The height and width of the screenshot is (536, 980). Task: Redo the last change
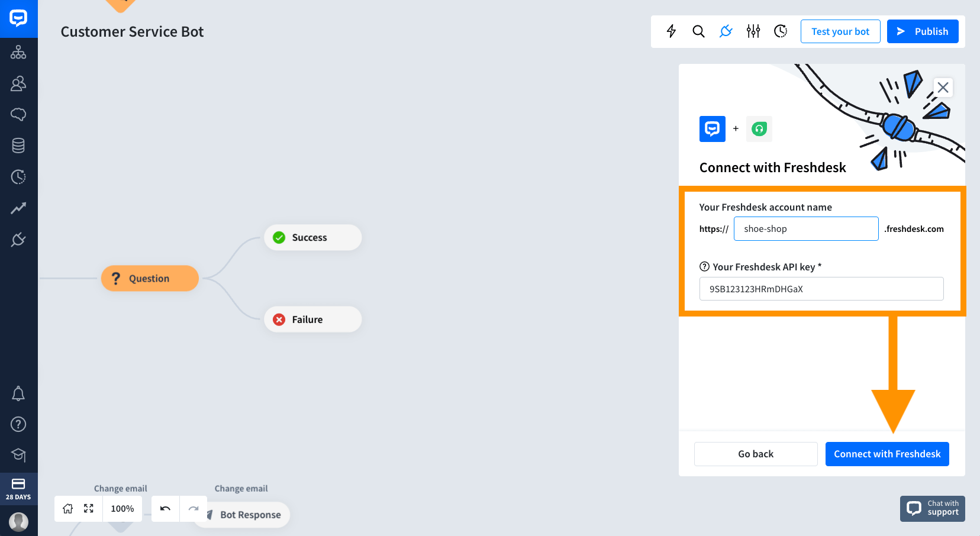[x=194, y=509]
